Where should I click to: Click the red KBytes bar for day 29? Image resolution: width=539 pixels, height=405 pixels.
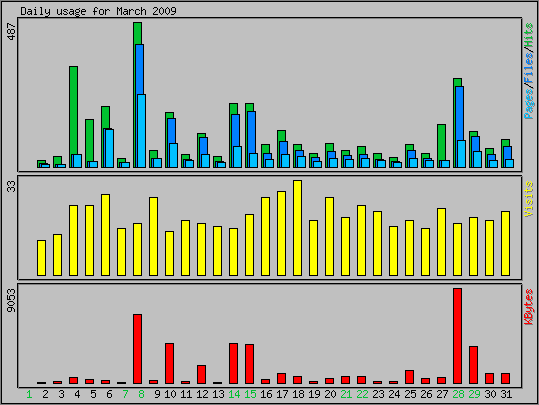[473, 365]
